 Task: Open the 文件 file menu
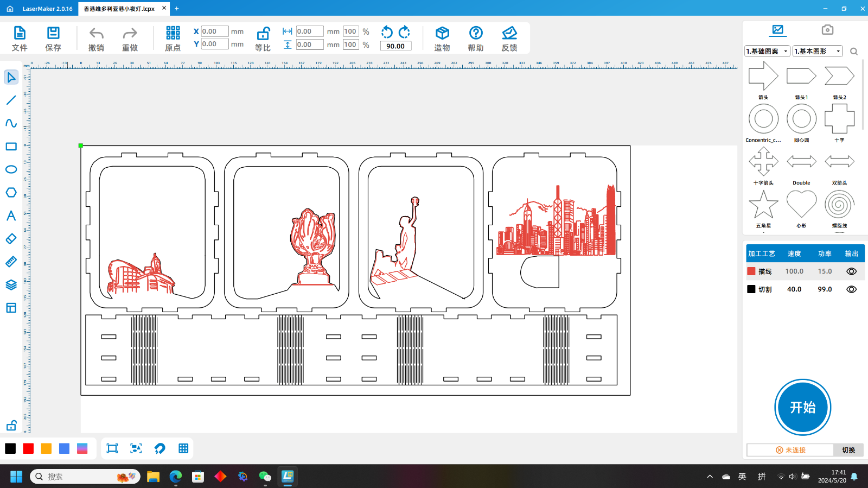click(20, 39)
